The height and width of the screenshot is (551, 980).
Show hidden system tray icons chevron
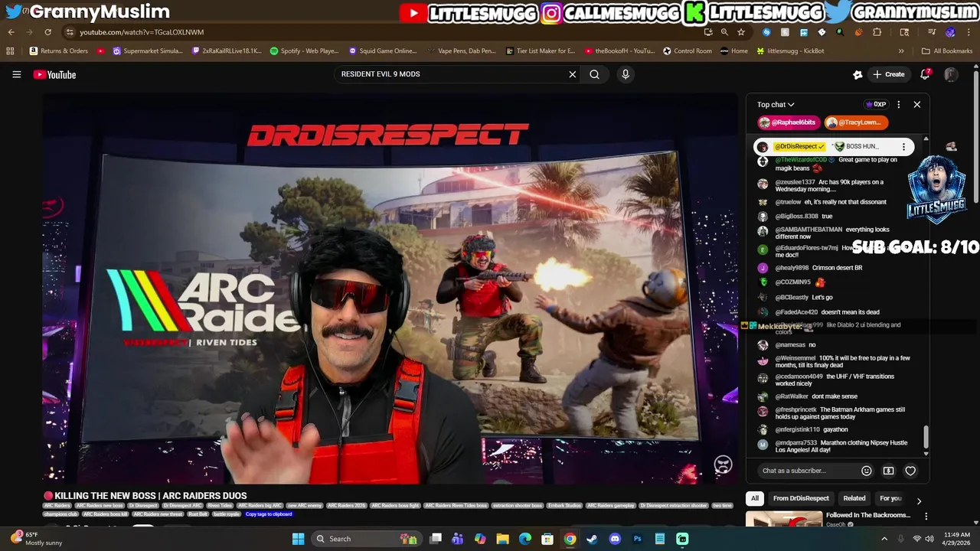[x=884, y=539]
